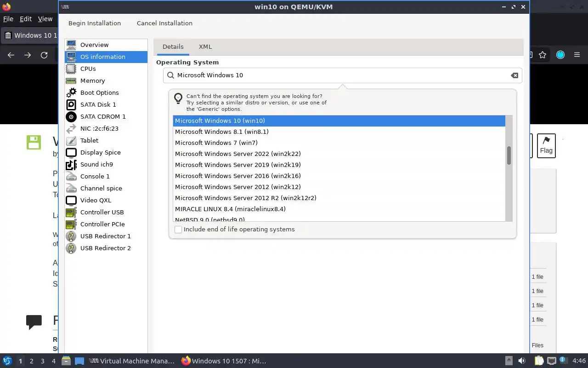Click the Firefox back arrow
This screenshot has height=368, width=588.
[x=11, y=55]
